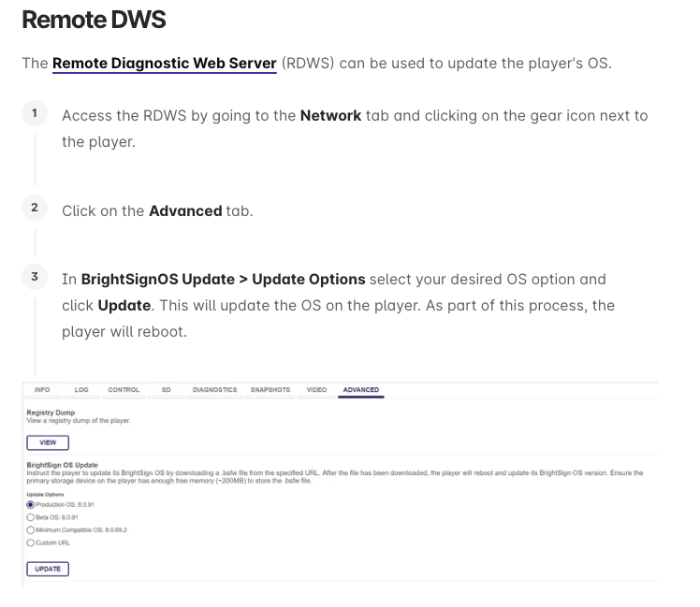This screenshot has width=700, height=607.
Task: Click the UPDATE button
Action: 48,569
